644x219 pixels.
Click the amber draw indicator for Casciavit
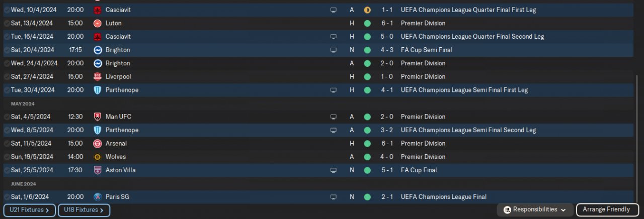pyautogui.click(x=367, y=10)
